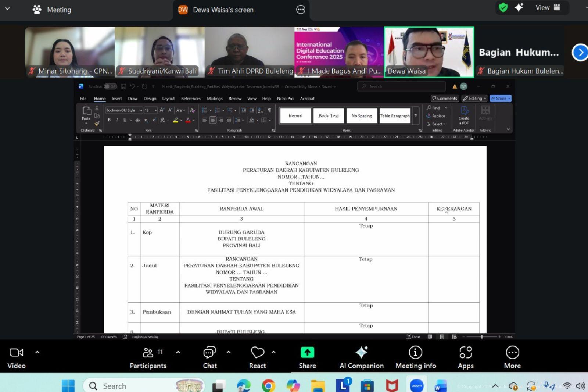This screenshot has width=588, height=392.
Task: Toggle Bold formatting in Word ribbon
Action: coord(109,120)
